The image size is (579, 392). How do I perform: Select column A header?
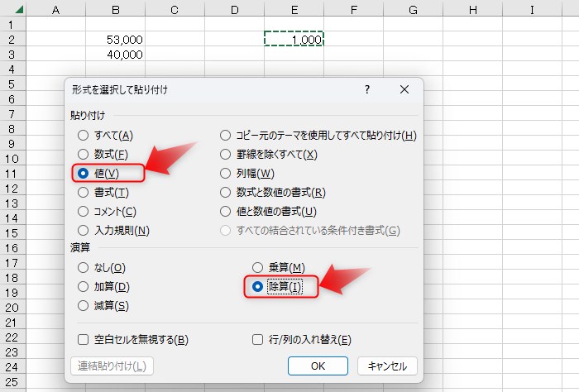(55, 9)
